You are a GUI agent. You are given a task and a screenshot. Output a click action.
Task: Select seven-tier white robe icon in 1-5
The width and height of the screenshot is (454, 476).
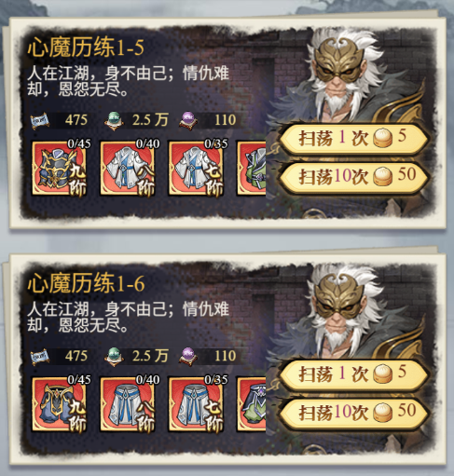click(x=196, y=168)
